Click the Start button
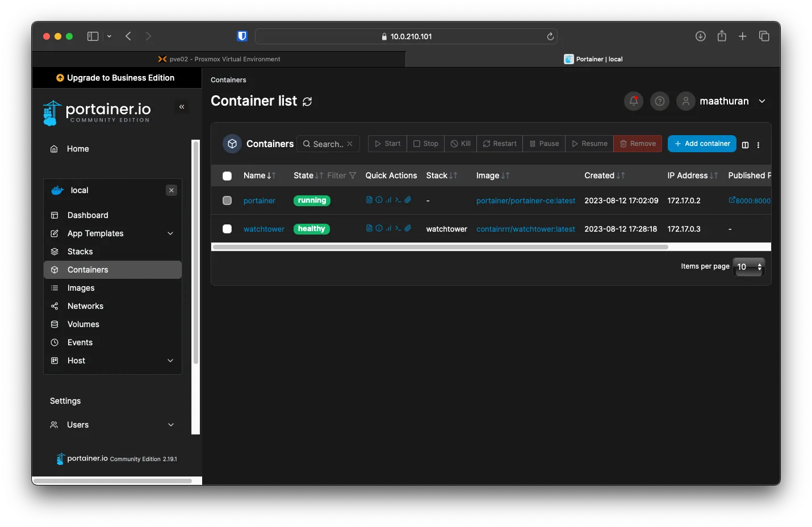Viewport: 812px width, 527px height. (388, 144)
